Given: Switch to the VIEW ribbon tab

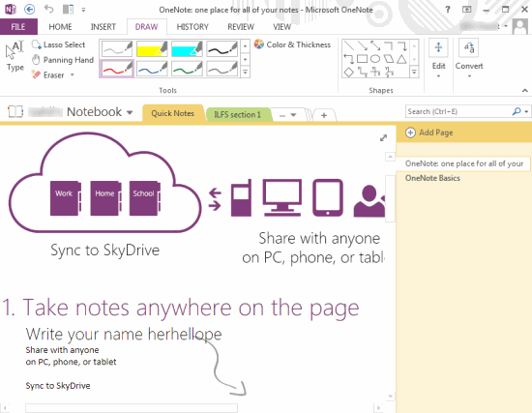Looking at the screenshot, I should (x=281, y=27).
